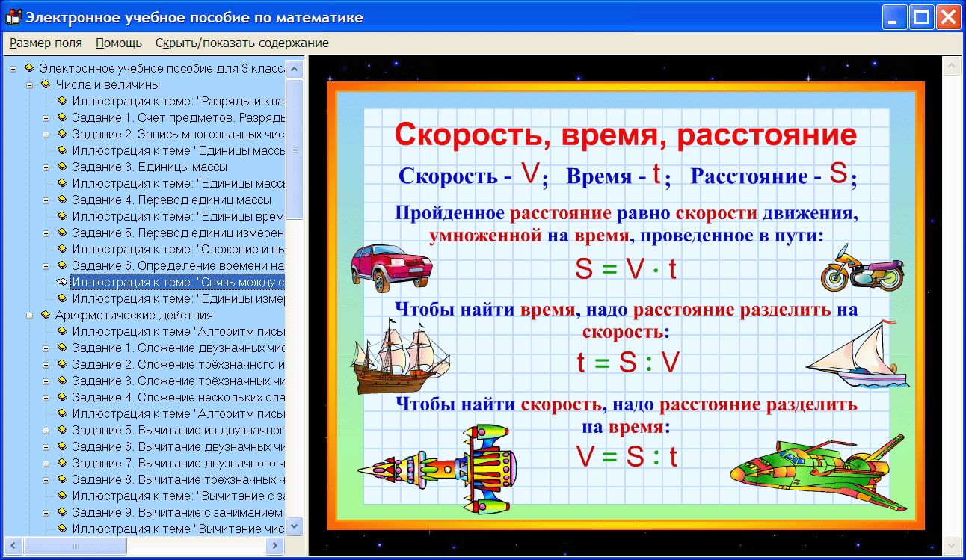Image resolution: width=966 pixels, height=560 pixels.
Task: Click 'Скрыть/показать содержание' menu item
Action: coord(242,43)
